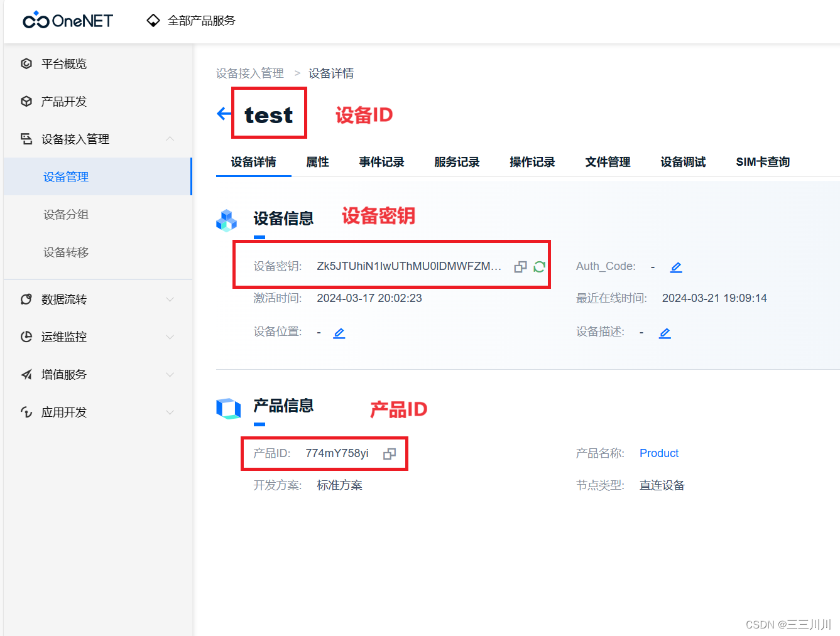Viewport: 840px width, 636px height.
Task: Switch to the 属性 tab
Action: pos(317,161)
